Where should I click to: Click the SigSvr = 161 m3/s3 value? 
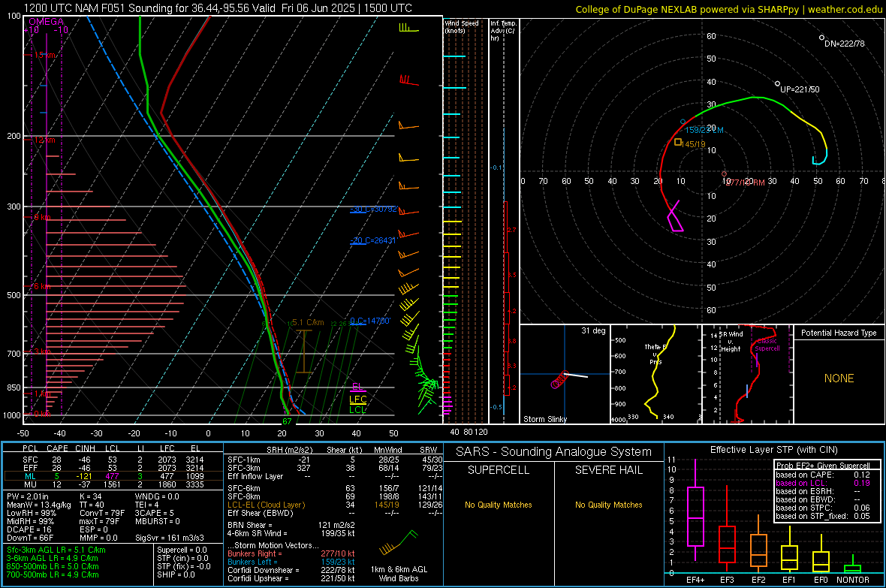(x=169, y=538)
